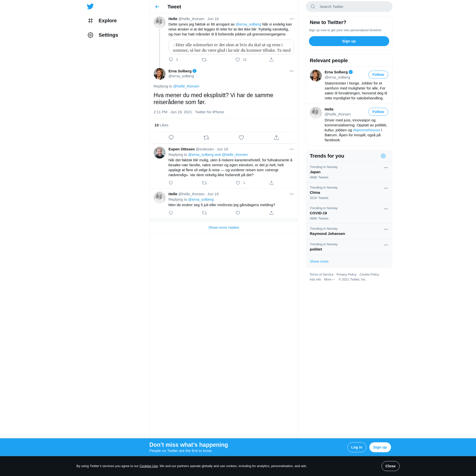Open Espen Ottosen's profile picture
Viewport: 476px width, 476px height.
[160, 153]
